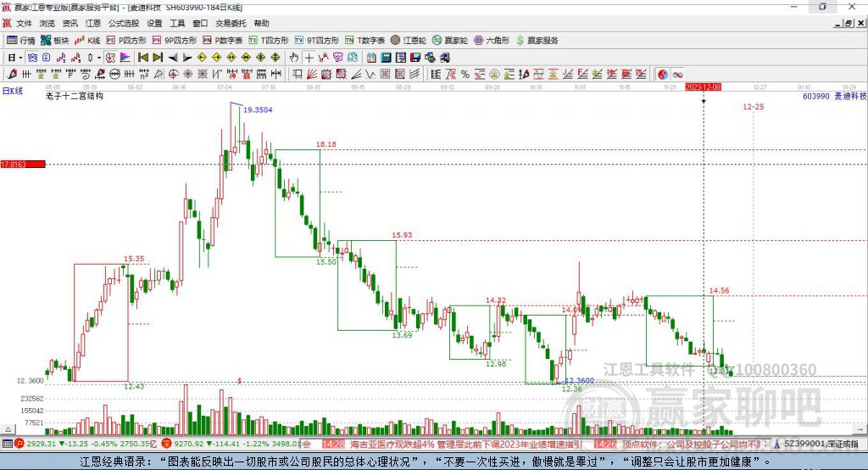
Task: Open the 9T四方形 tool
Action: [317, 41]
